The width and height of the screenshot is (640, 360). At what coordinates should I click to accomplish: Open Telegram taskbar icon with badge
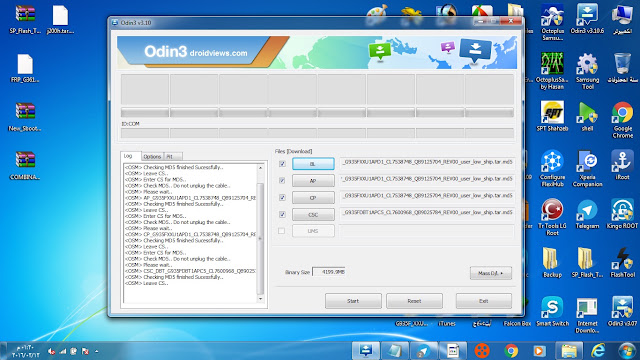pos(423,351)
